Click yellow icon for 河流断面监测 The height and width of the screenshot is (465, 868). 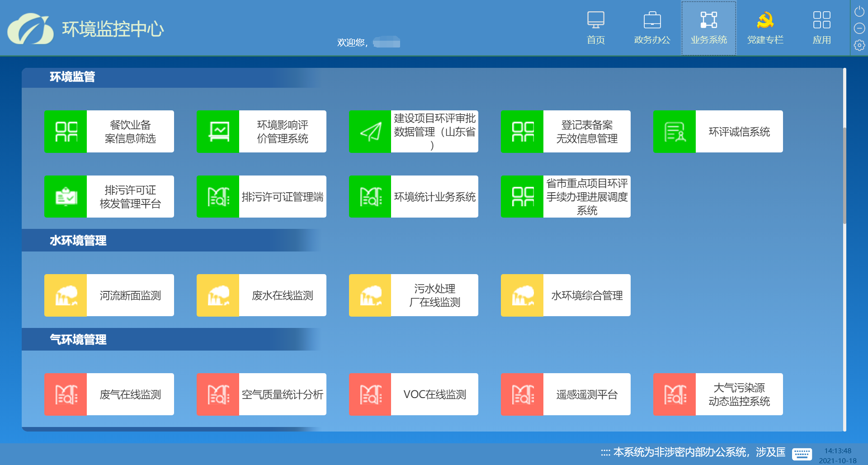pyautogui.click(x=66, y=295)
